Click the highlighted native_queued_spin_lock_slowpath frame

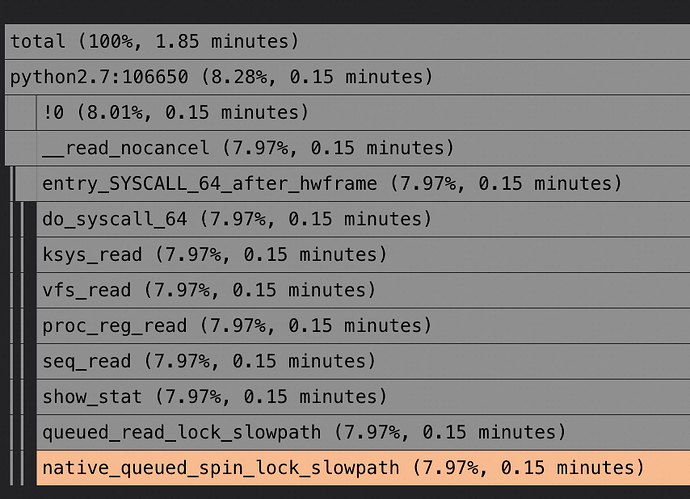tap(360, 468)
